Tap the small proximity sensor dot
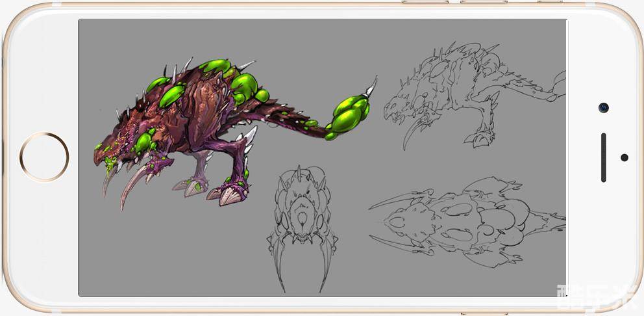The image size is (644, 316). tap(624, 157)
